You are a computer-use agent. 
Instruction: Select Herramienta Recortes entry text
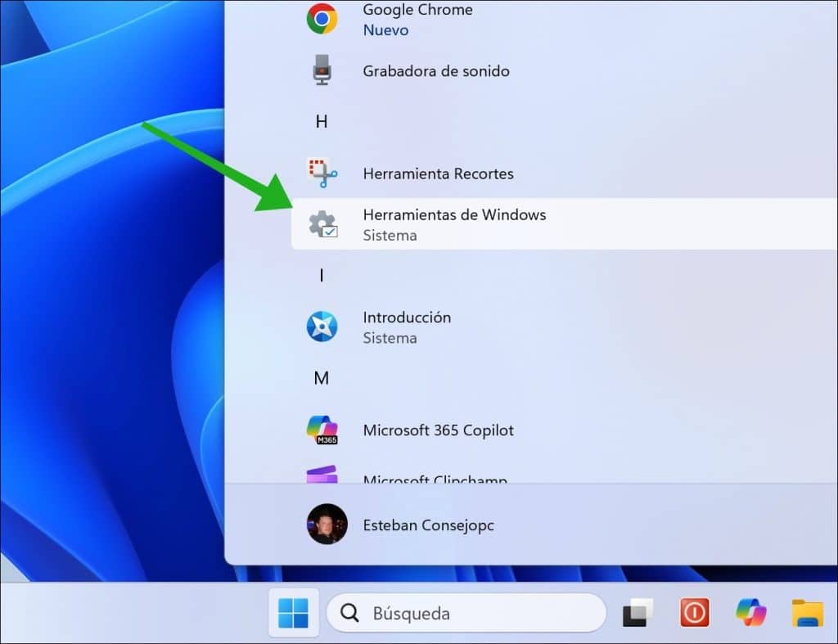(439, 173)
